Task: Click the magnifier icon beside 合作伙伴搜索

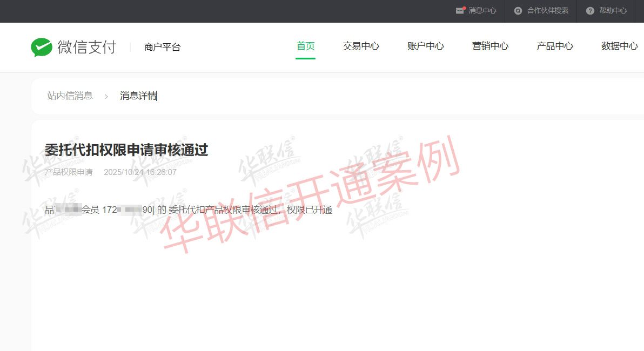Action: point(518,11)
